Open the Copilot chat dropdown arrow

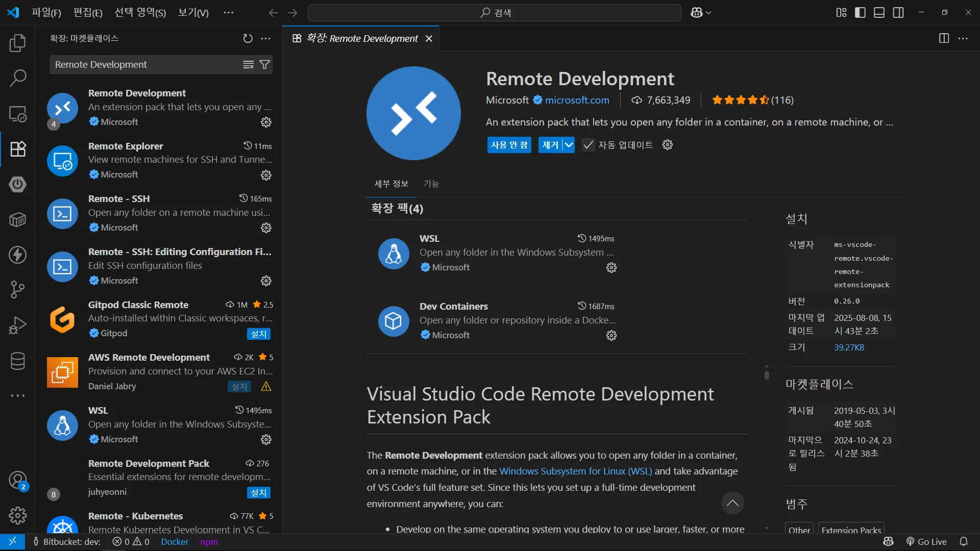click(708, 13)
